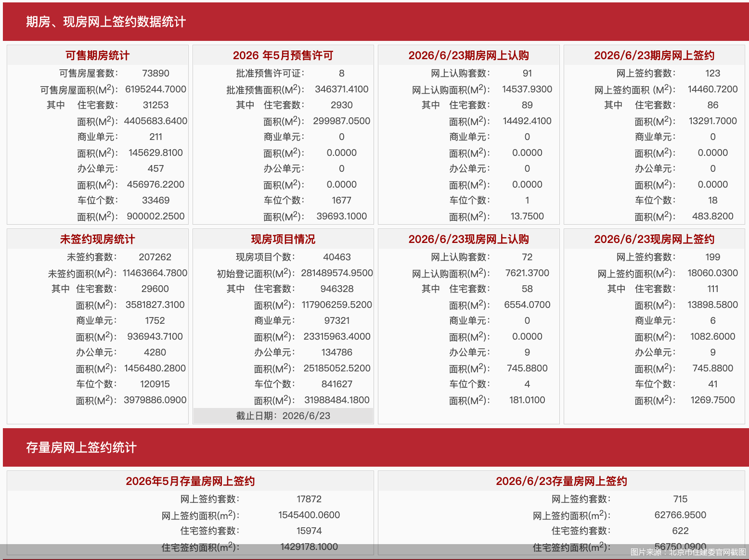Click the value 29600 for 住宅套数
Viewport: 749px width, 560px height.
[x=155, y=289]
